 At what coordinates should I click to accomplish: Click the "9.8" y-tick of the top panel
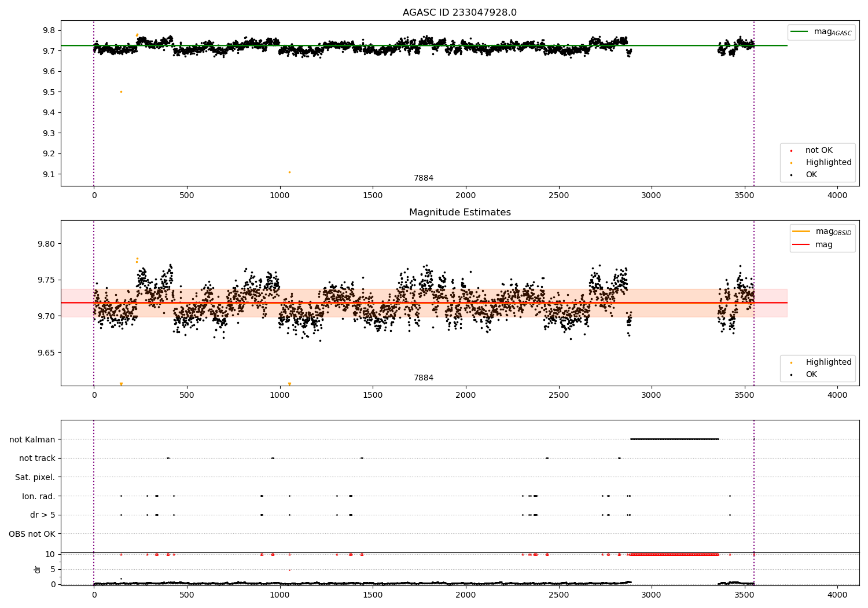(49, 30)
